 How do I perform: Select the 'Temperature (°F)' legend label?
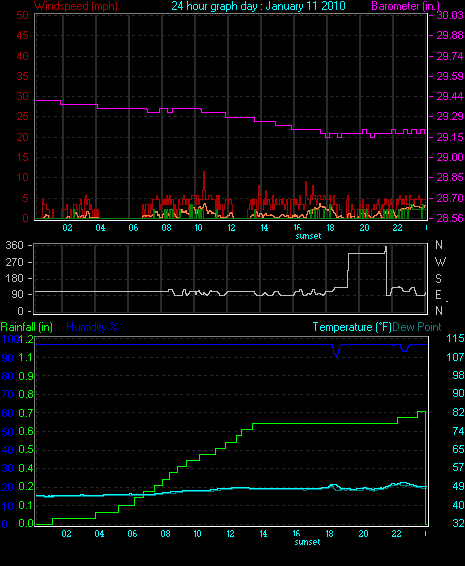tap(352, 327)
